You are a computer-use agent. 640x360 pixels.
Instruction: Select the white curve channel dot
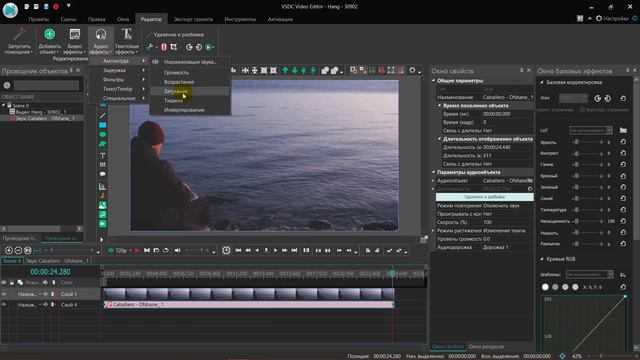545,287
